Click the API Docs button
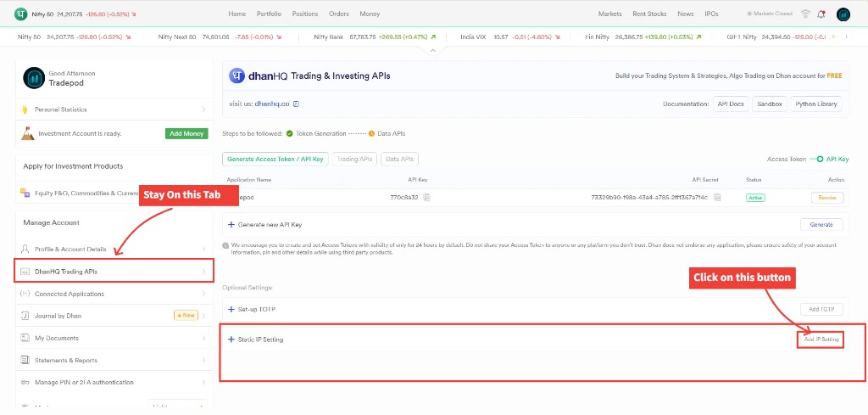Viewport: 868px width, 415px height. pyautogui.click(x=730, y=104)
